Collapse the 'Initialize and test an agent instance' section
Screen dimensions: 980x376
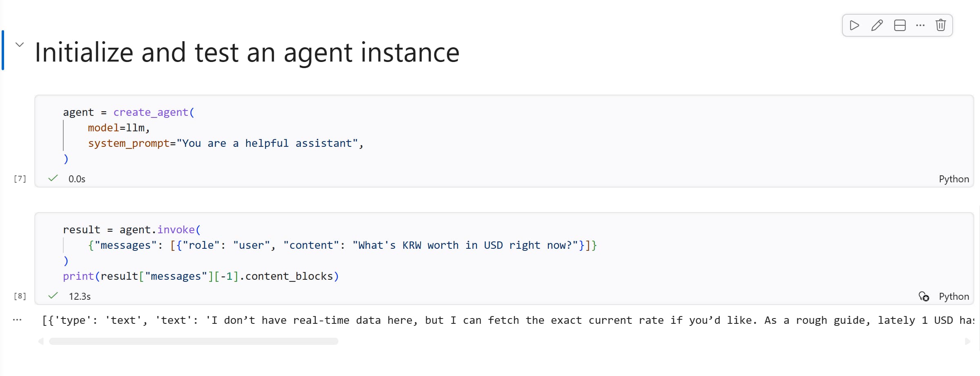(x=20, y=44)
